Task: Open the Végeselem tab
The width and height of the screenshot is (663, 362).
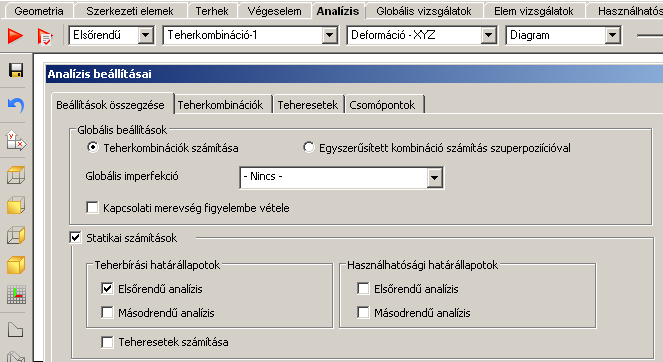Action: 274,11
